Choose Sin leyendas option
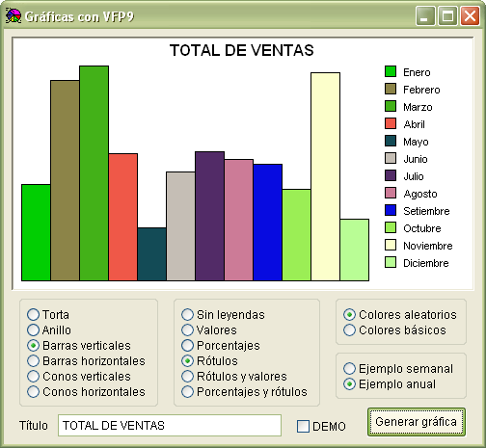Viewport: 486px width, 448px height. [223, 315]
